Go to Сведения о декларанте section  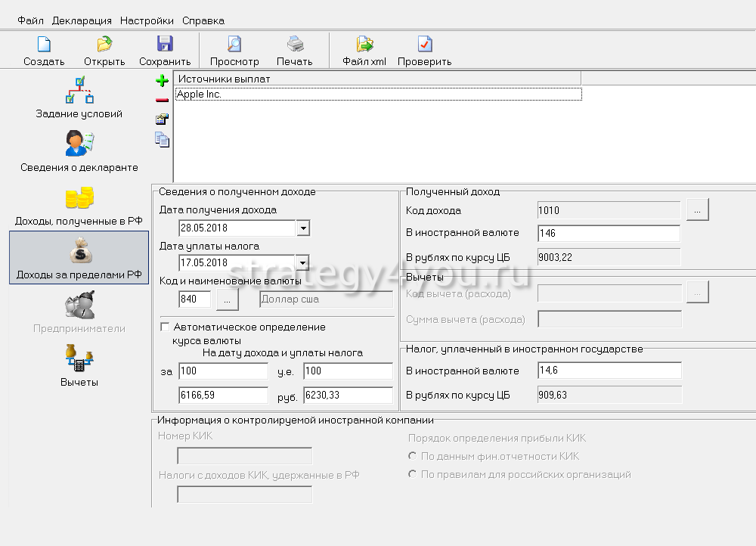click(79, 151)
